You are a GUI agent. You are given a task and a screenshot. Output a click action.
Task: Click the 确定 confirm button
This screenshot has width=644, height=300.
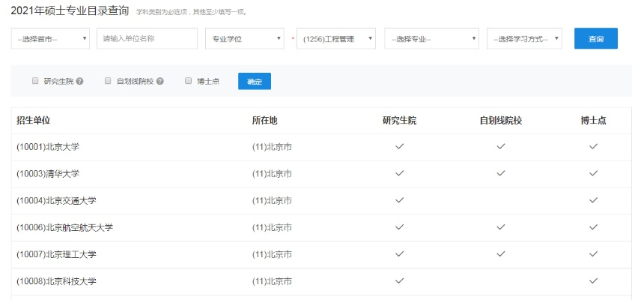tap(254, 81)
